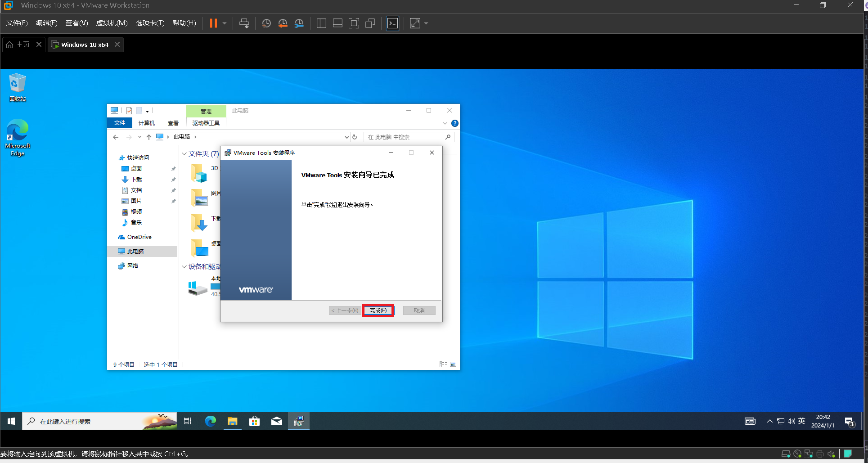Open the 文件 ribbon tab in Explorer
Screen dimensions: 868x463
point(120,123)
